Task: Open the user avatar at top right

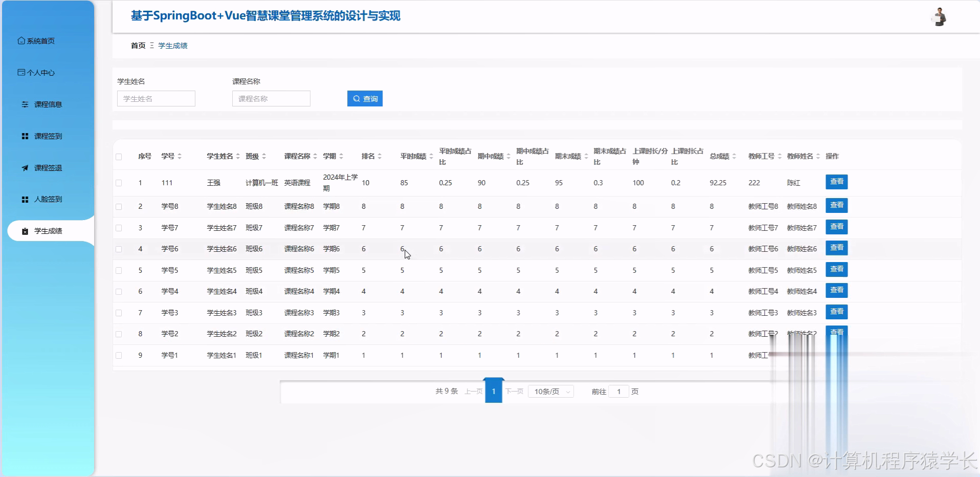Action: [938, 17]
